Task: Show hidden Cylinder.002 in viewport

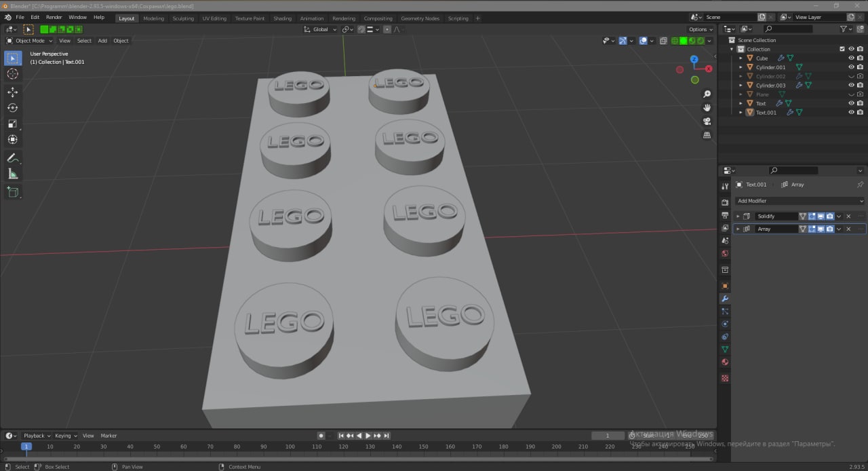Action: click(851, 77)
